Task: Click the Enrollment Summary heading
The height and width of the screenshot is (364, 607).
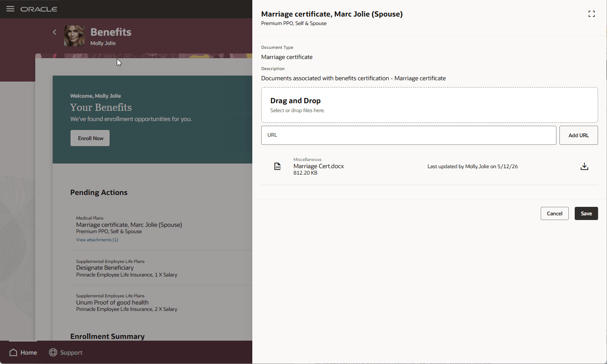Action: tap(107, 336)
